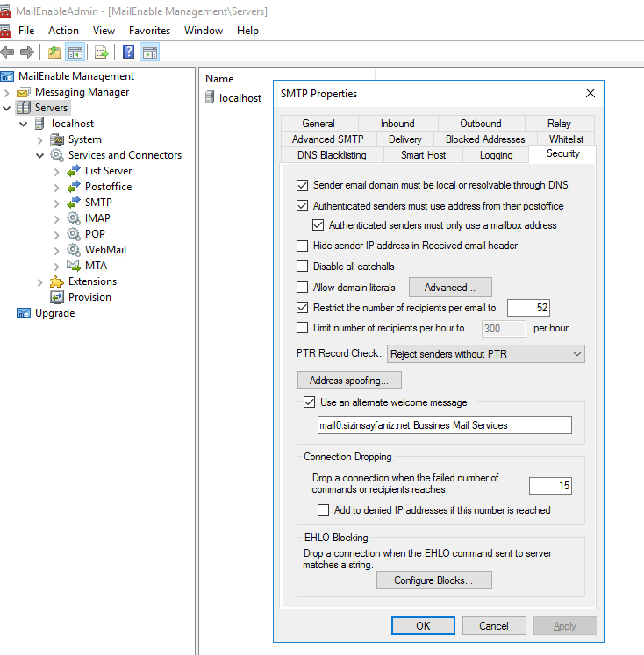
Task: Open the Favorites menu
Action: [150, 31]
